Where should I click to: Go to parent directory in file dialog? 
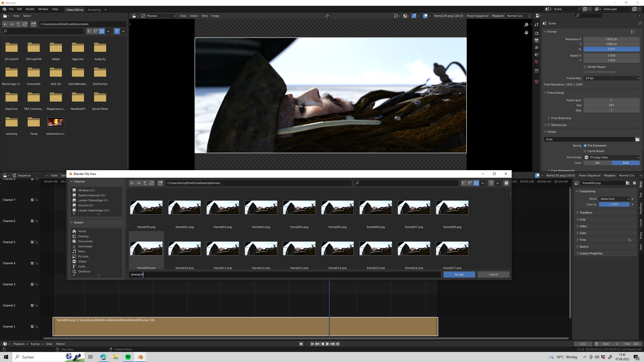pyautogui.click(x=145, y=183)
